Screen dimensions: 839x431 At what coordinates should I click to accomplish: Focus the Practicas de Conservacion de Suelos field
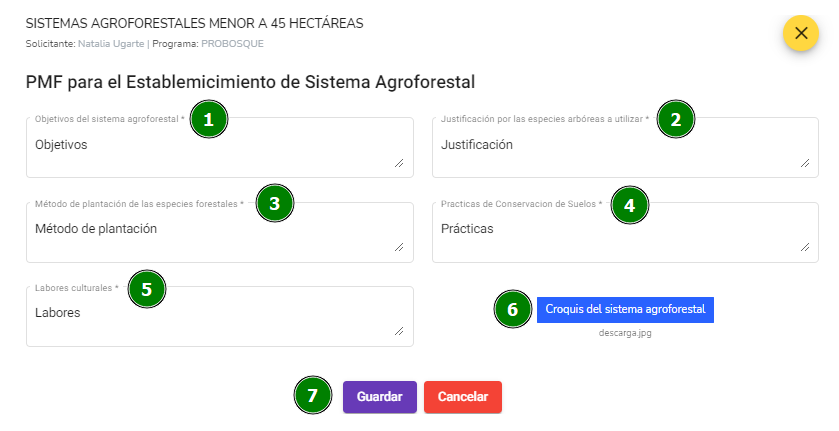point(626,232)
